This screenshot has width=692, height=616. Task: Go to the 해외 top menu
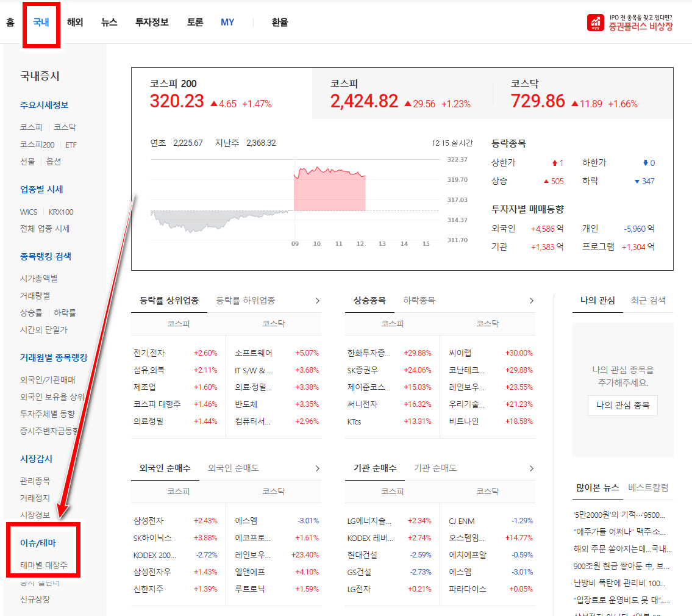tap(75, 22)
